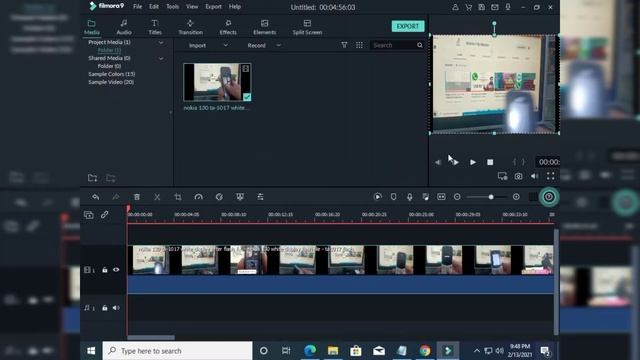The width and height of the screenshot is (640, 360).
Task: Open the Split Screen tab
Action: (307, 27)
